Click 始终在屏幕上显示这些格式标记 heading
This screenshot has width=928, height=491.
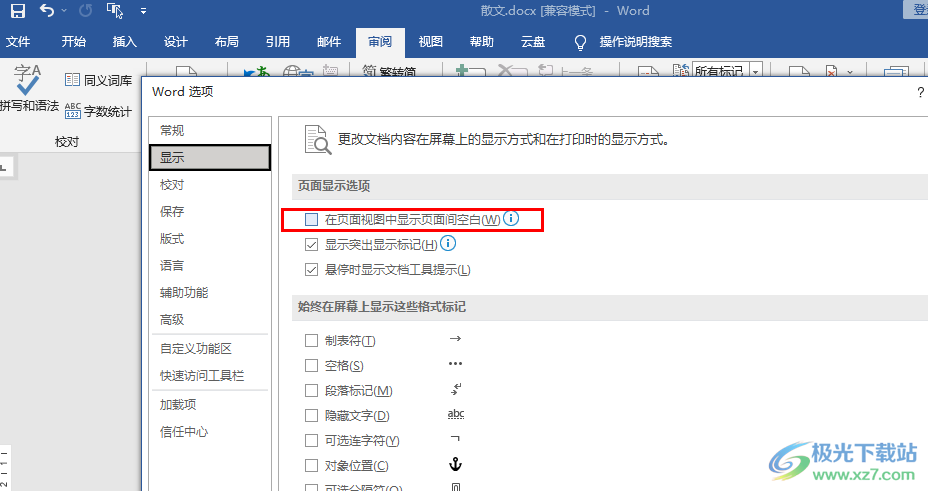pos(382,306)
